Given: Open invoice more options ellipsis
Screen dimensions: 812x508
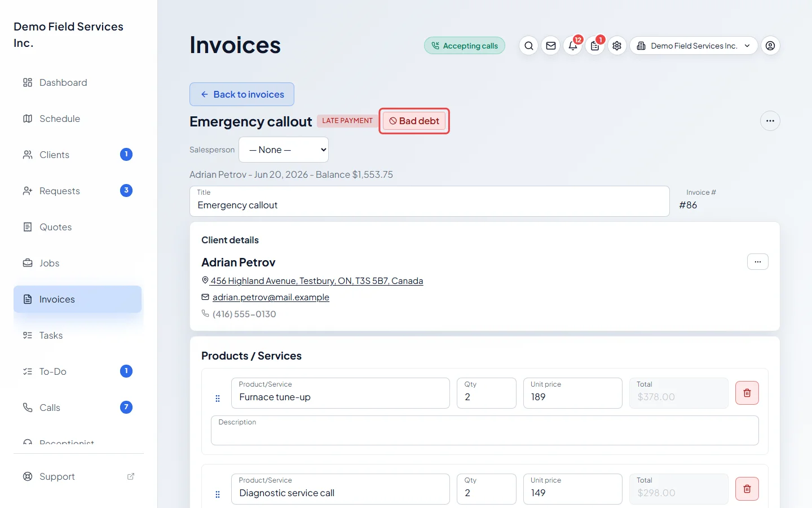Looking at the screenshot, I should (770, 121).
